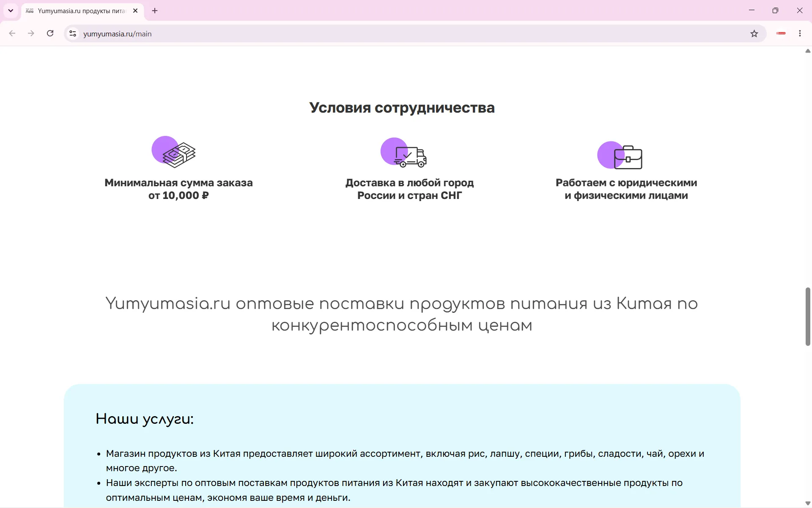The height and width of the screenshot is (508, 812).
Task: Click the briefcase icon
Action: pyautogui.click(x=620, y=155)
